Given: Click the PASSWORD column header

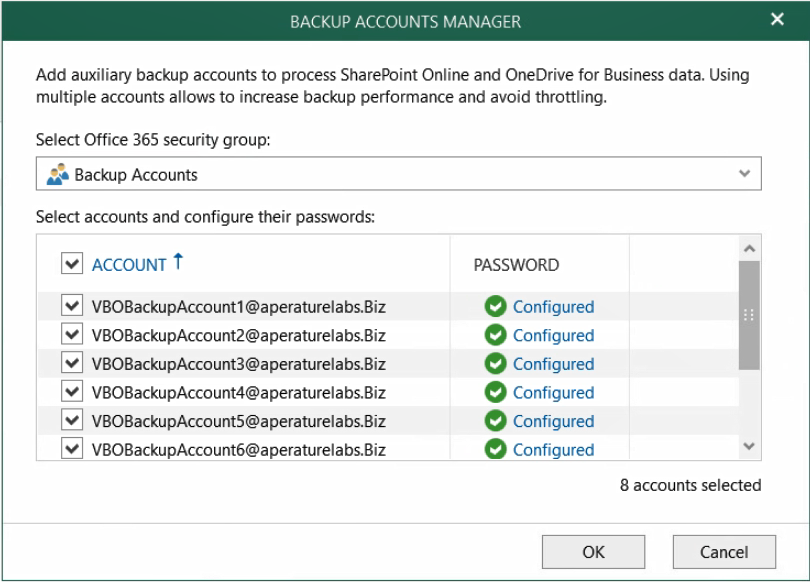Looking at the screenshot, I should coord(516,265).
